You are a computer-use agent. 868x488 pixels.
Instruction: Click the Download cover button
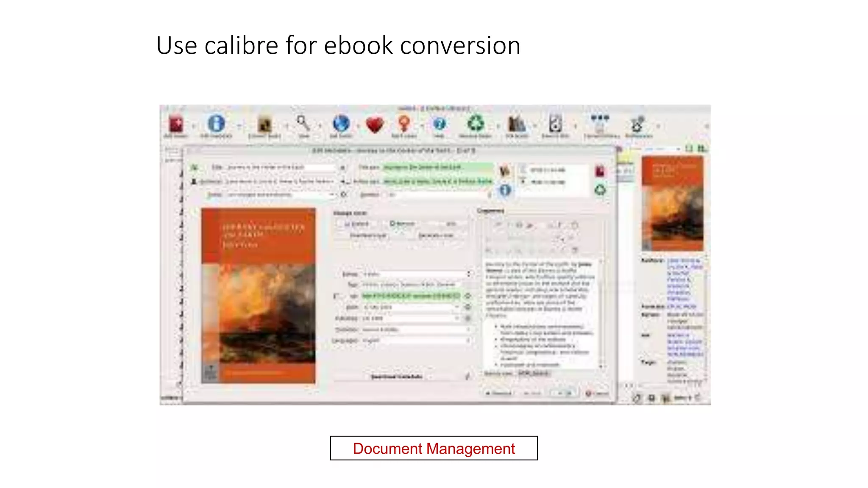tap(368, 236)
